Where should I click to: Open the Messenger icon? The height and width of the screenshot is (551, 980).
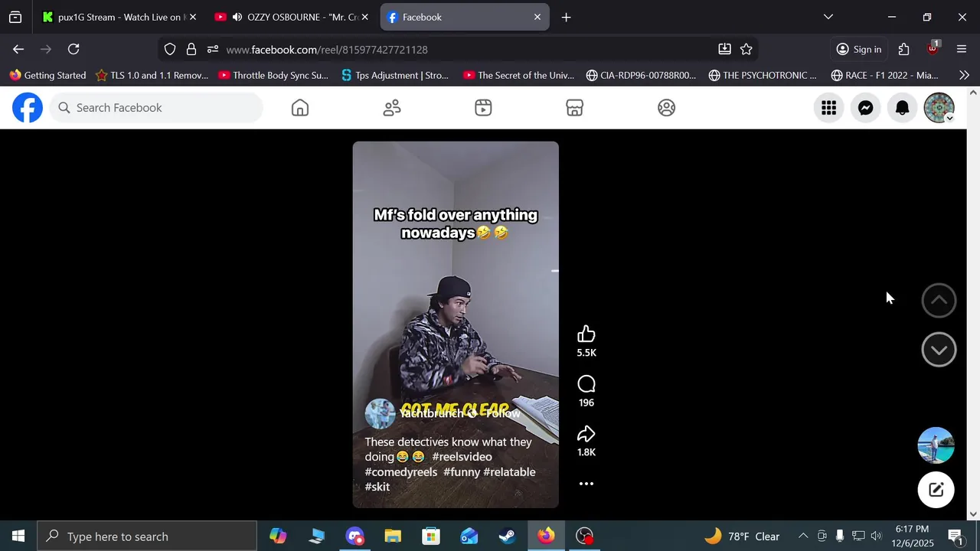pos(866,108)
